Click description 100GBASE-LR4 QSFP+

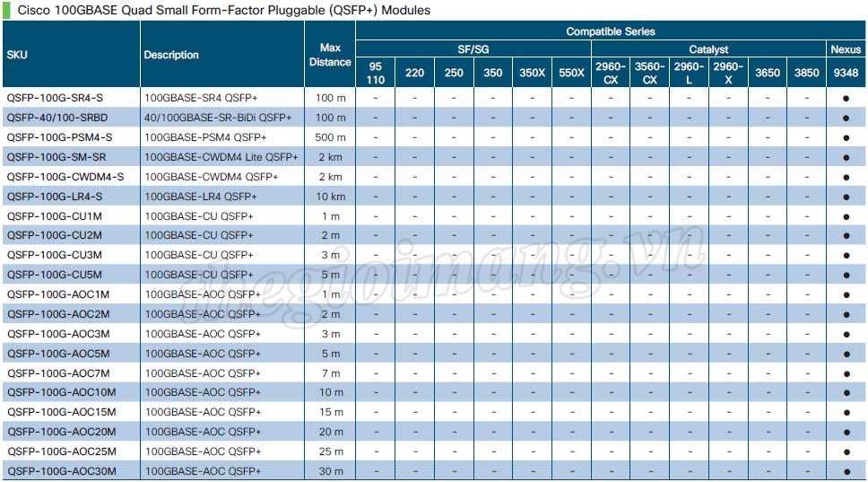tap(201, 197)
